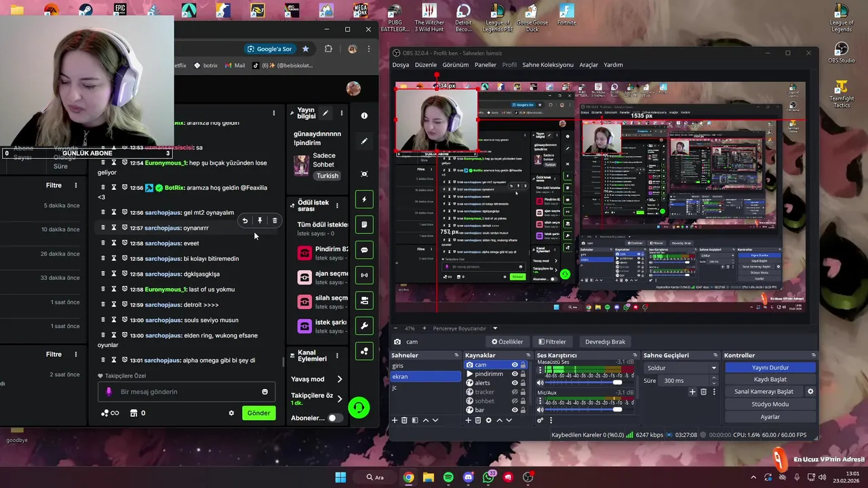The width and height of the screenshot is (868, 488).
Task: Click the clip capture icon in Twitch sidebar
Action: click(364, 174)
